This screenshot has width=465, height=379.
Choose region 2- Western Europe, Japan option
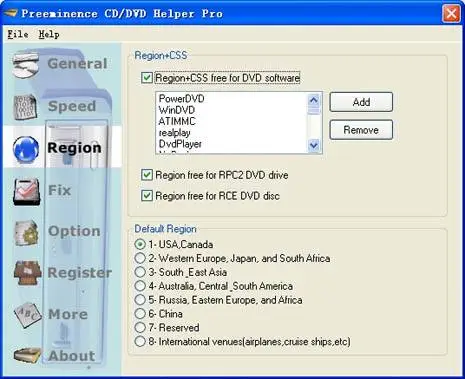click(x=140, y=258)
